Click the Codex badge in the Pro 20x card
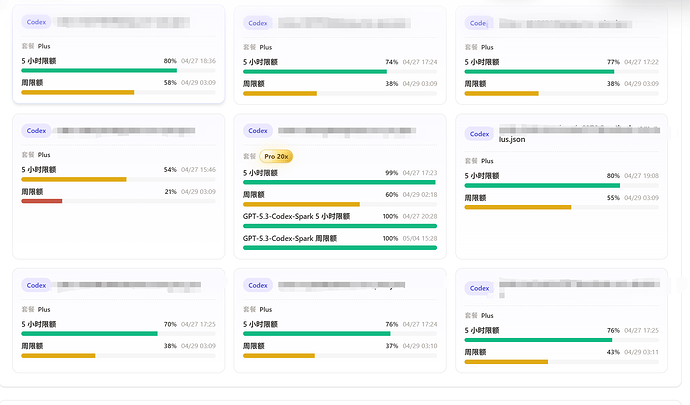 [258, 131]
